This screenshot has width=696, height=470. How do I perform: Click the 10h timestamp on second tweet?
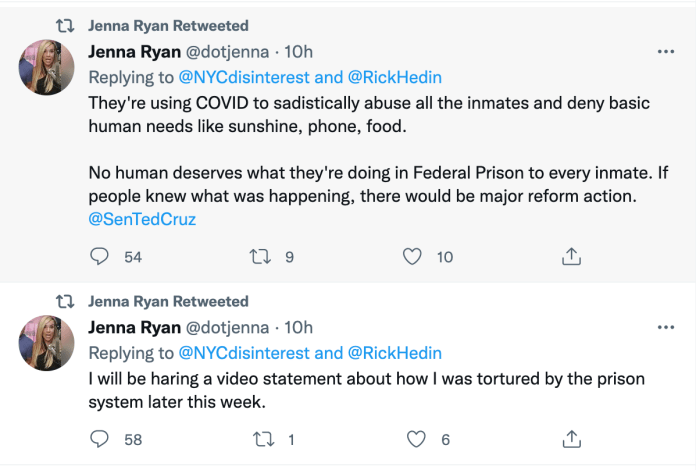(297, 328)
